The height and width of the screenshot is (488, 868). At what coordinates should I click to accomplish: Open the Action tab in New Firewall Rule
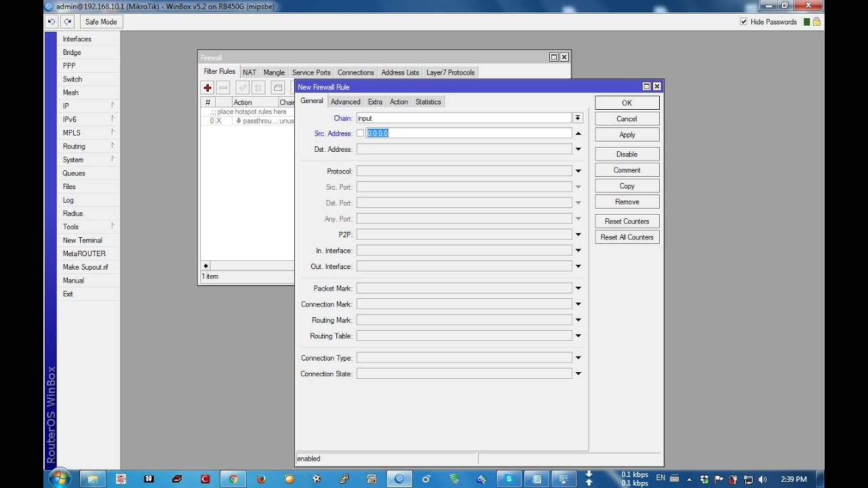coord(399,102)
